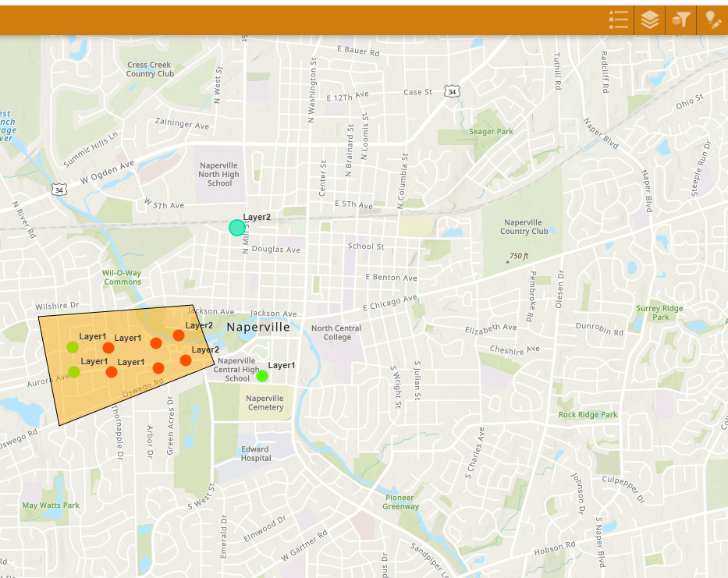Click the Douglas Ave street label
Screen dimensions: 728x578
point(275,249)
